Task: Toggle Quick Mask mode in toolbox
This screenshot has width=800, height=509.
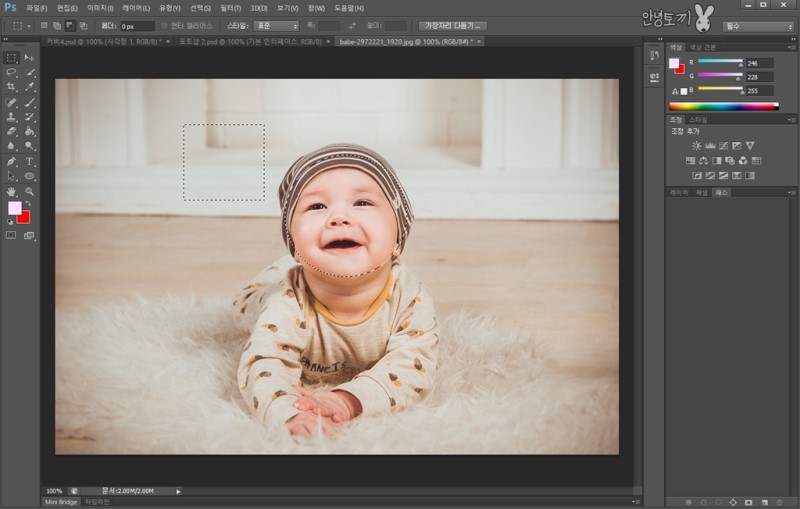Action: point(11,236)
